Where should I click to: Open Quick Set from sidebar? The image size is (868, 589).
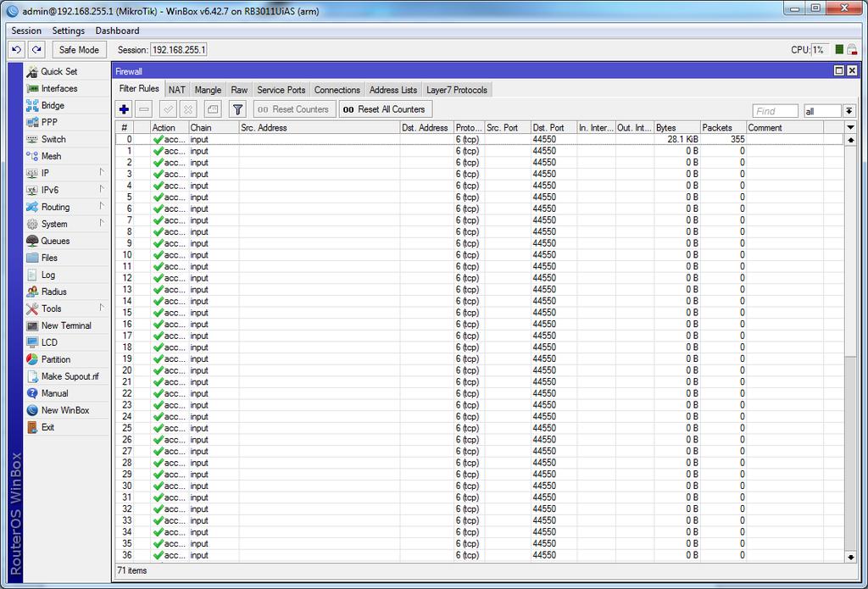pos(59,71)
